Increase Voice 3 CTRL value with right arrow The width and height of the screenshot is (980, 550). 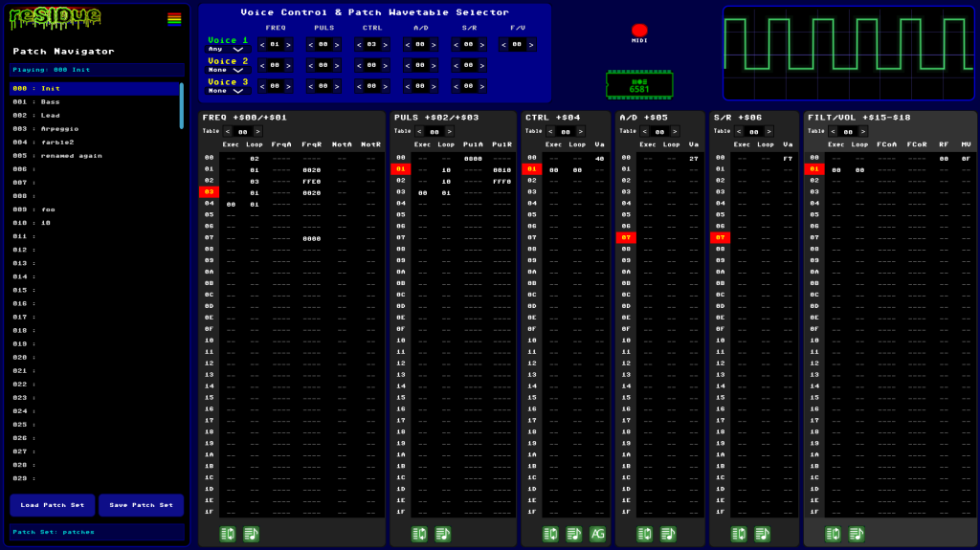[x=385, y=87]
